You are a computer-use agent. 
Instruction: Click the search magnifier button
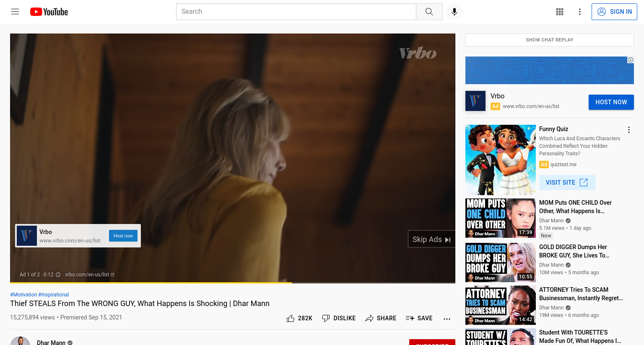tap(429, 12)
